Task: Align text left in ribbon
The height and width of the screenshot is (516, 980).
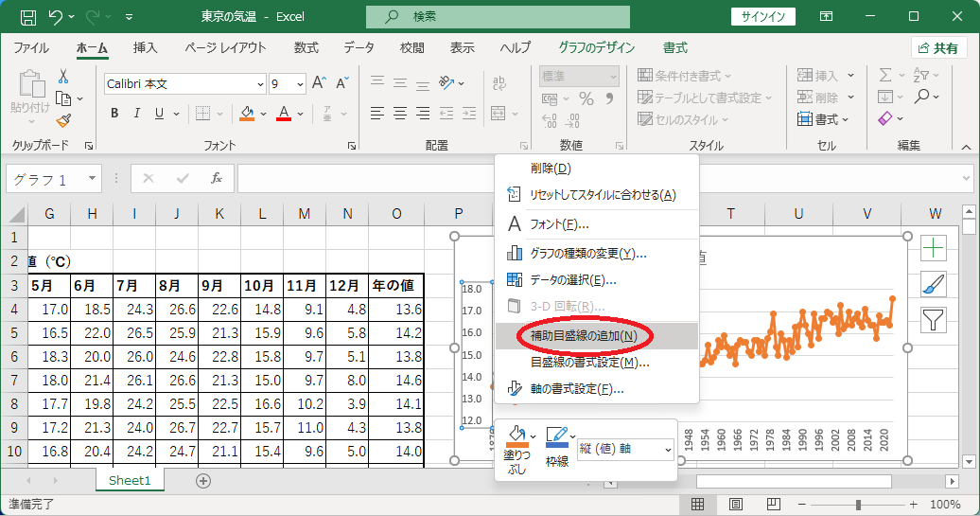Action: point(376,114)
